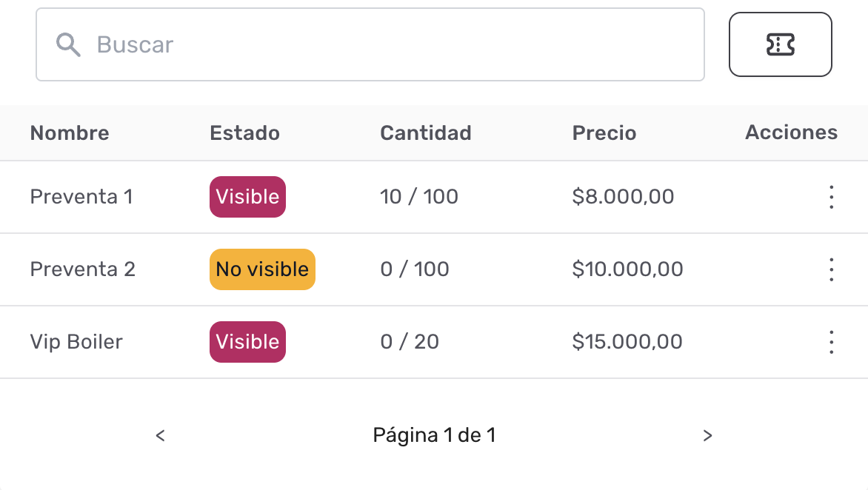Select the Precio column header

(604, 133)
